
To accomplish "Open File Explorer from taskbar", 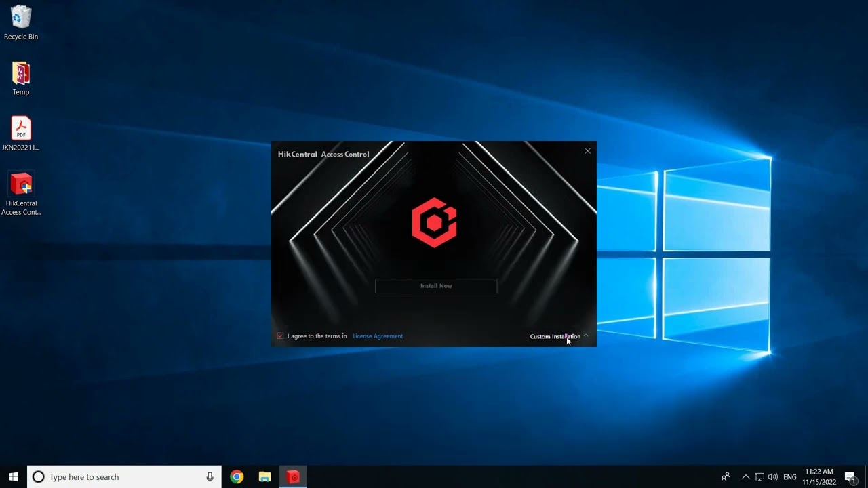I will pos(265,477).
